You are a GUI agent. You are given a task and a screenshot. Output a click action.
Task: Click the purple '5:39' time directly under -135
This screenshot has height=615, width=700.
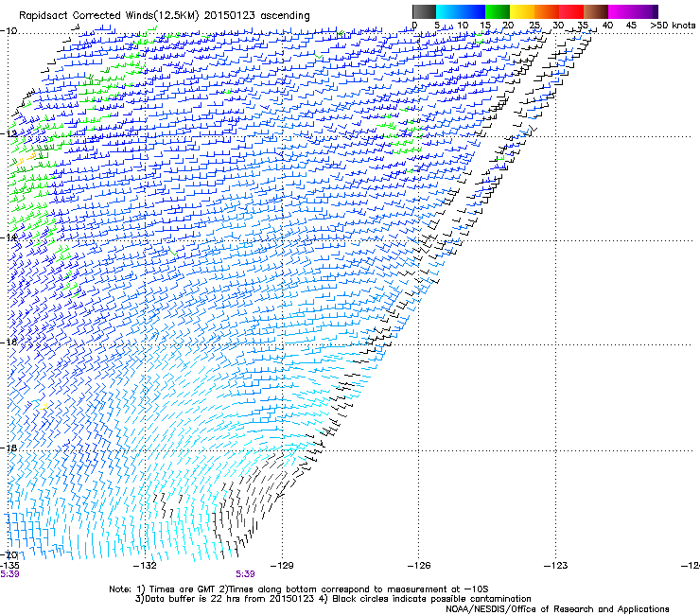(9, 574)
